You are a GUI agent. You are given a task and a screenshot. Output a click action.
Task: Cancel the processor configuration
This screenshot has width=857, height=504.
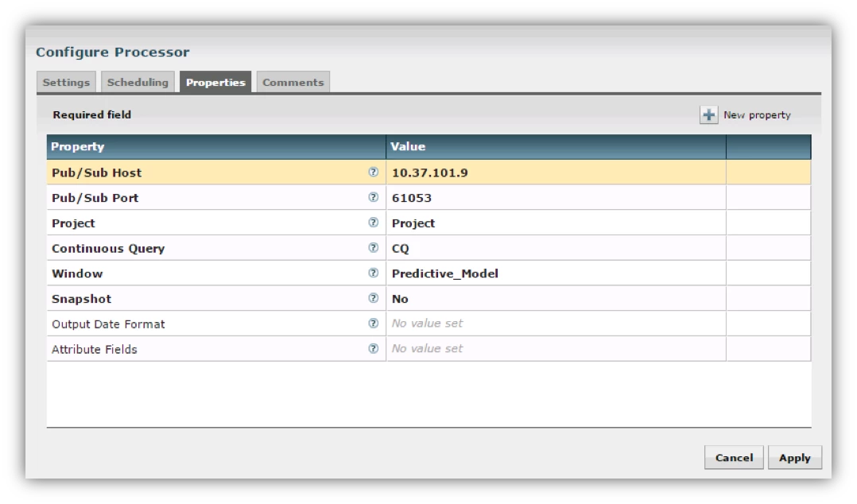pos(734,458)
